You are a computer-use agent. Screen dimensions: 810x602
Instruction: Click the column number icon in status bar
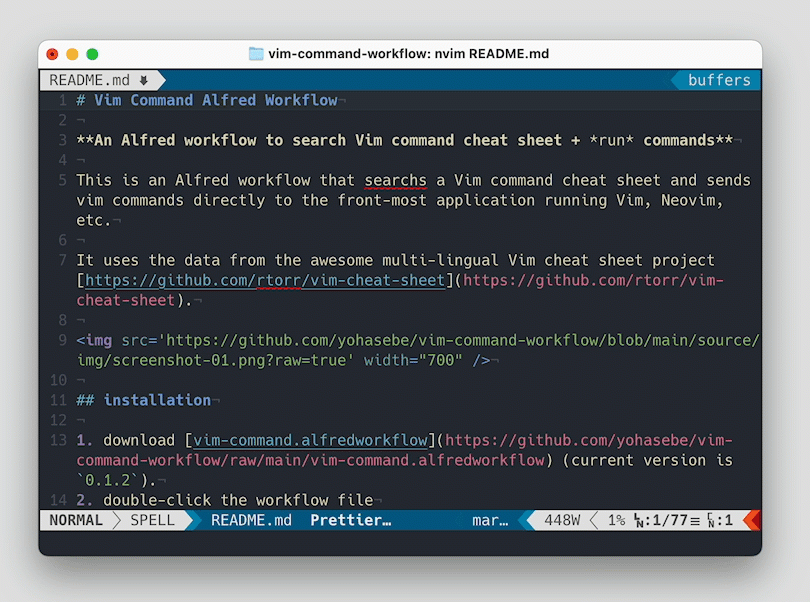pos(710,520)
